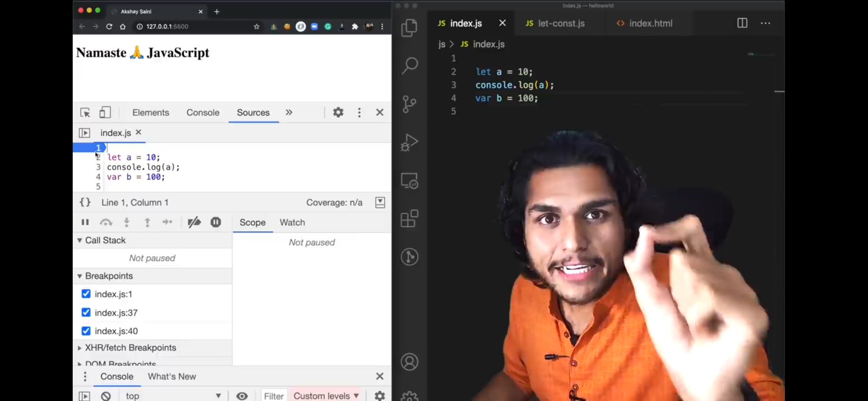Image resolution: width=868 pixels, height=401 pixels.
Task: Click the console Filter input field
Action: 274,396
